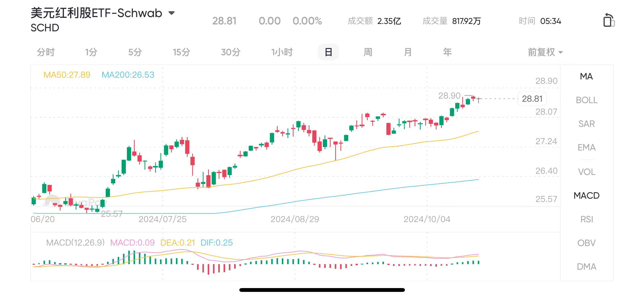644x298 pixels.
Task: Tap the 2024/10/04 date axis label
Action: pos(427,219)
